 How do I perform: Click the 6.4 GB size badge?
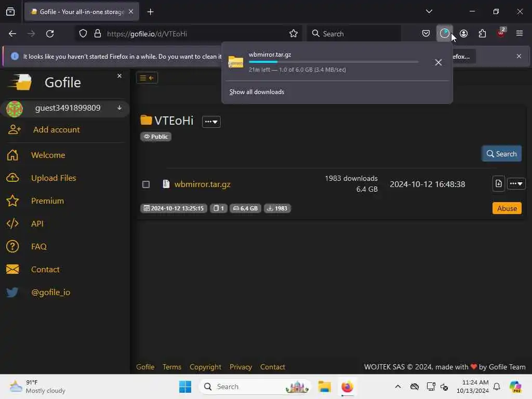[245, 208]
